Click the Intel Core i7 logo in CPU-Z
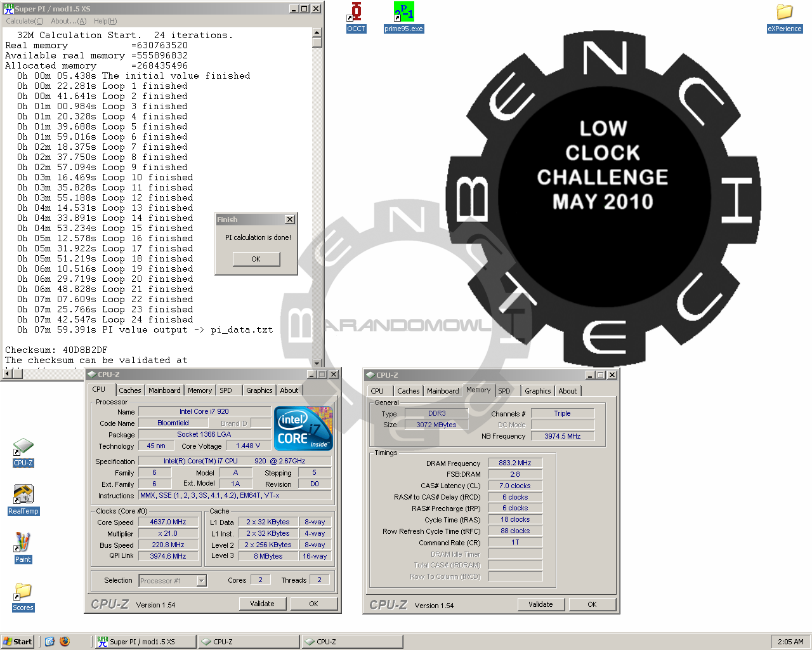This screenshot has height=650, width=812. point(303,428)
